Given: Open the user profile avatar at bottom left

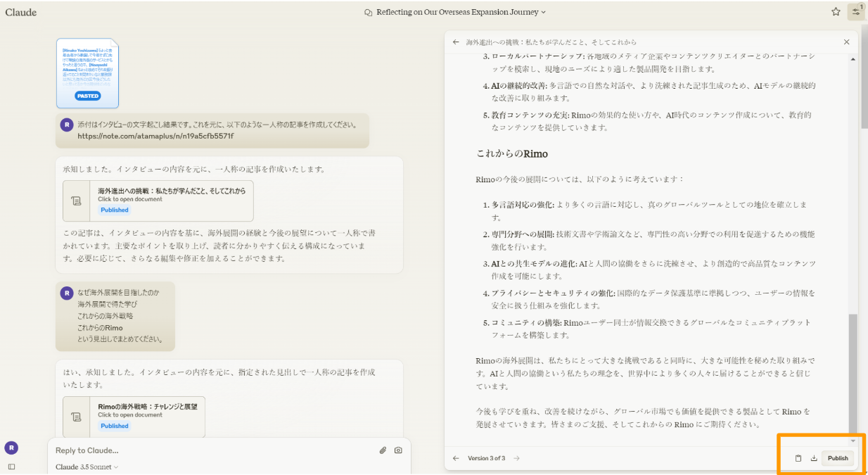Looking at the screenshot, I should pyautogui.click(x=11, y=448).
